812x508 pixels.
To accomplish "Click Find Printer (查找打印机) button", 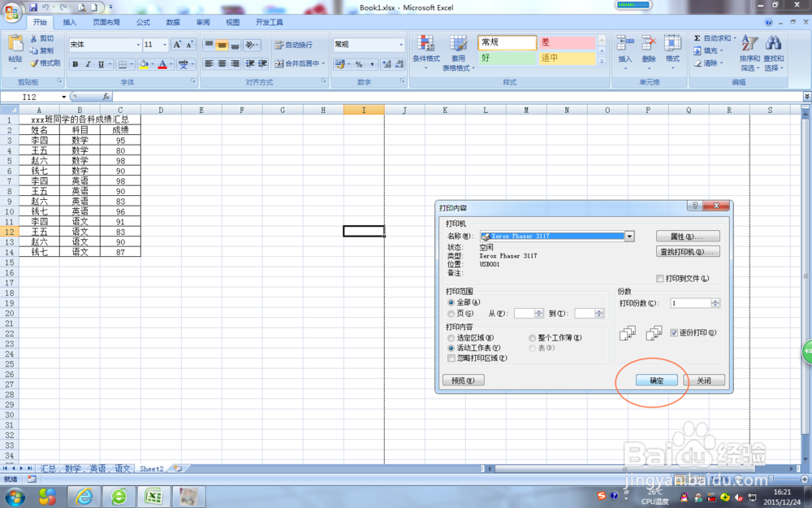I will click(688, 252).
